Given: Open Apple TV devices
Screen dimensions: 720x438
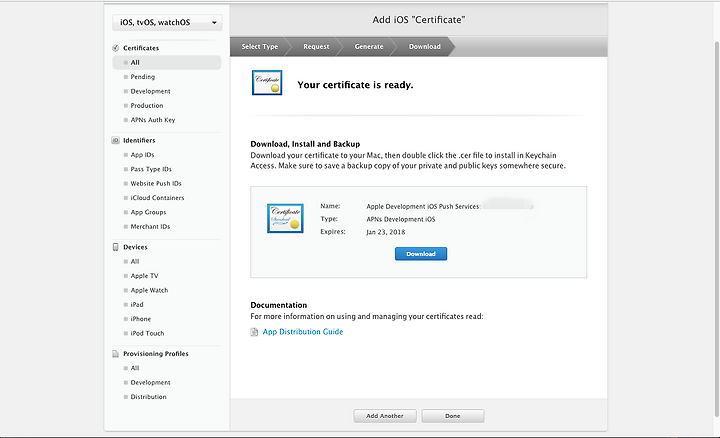Looking at the screenshot, I should 144,276.
